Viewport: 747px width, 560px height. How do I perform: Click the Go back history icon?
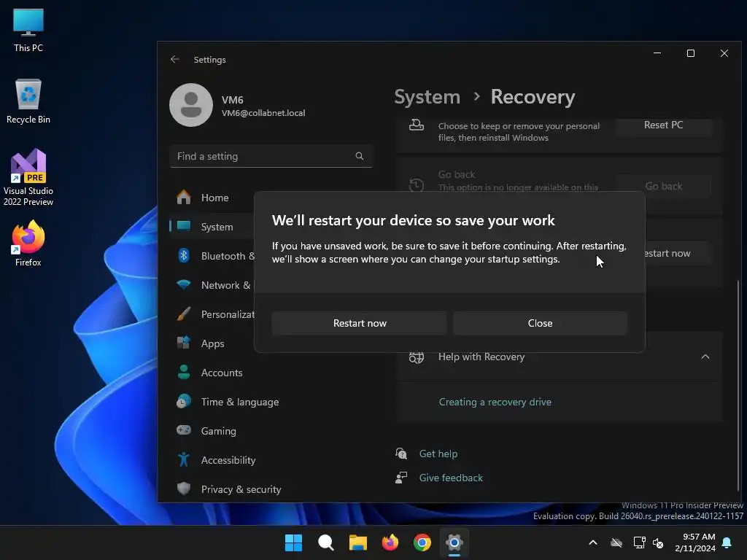tap(417, 184)
